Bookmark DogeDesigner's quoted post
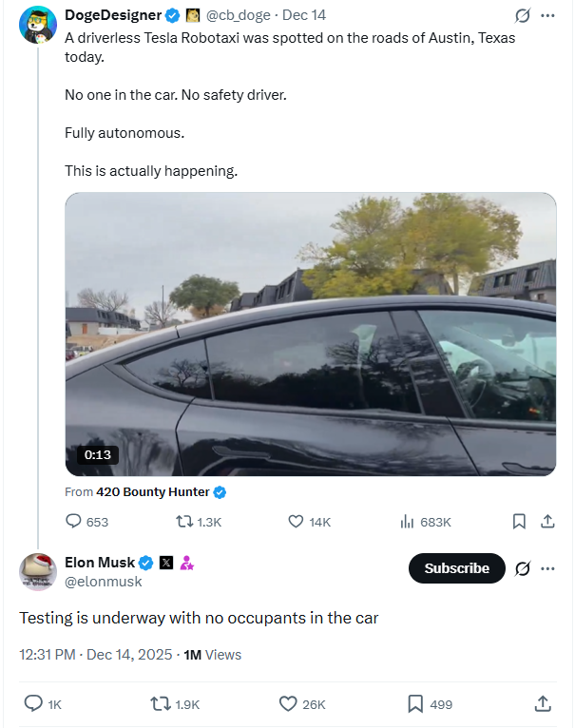Screen dimensions: 575x728 (x=519, y=521)
